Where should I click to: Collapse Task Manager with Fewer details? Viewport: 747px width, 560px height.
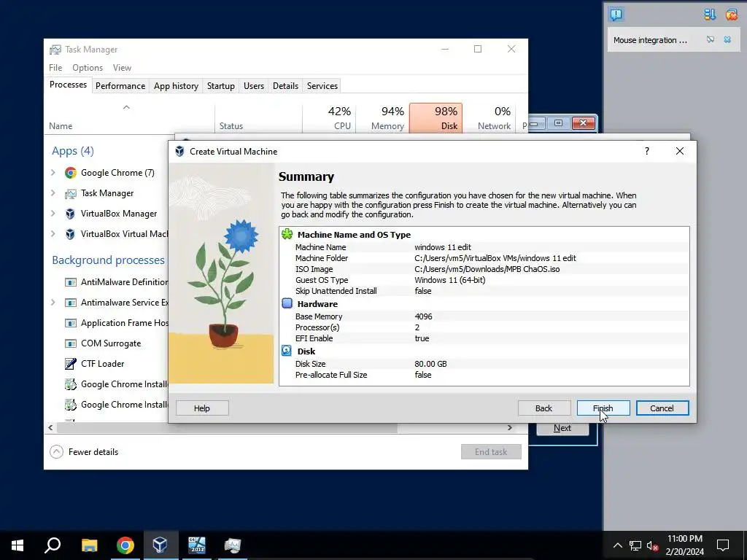click(x=85, y=452)
